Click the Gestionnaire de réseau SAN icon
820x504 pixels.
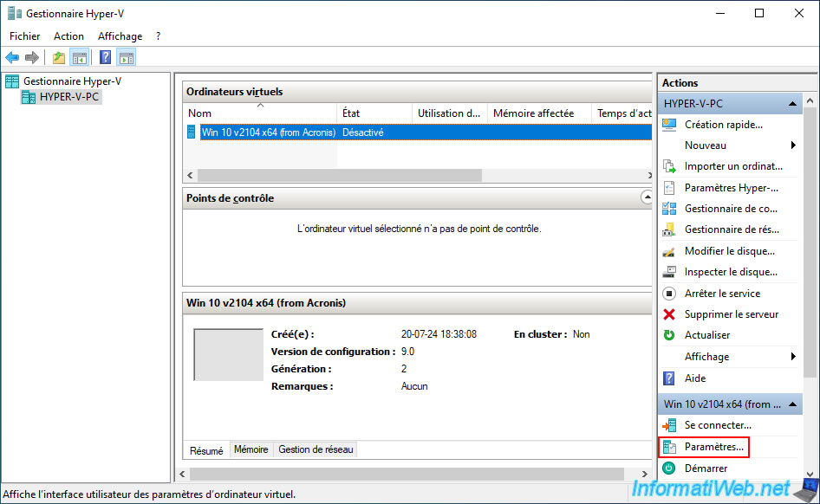(x=669, y=229)
